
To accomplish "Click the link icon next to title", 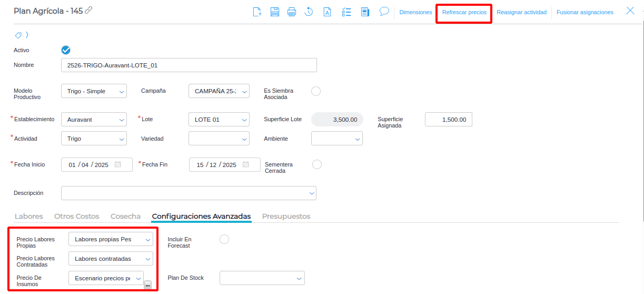I will pos(88,11).
